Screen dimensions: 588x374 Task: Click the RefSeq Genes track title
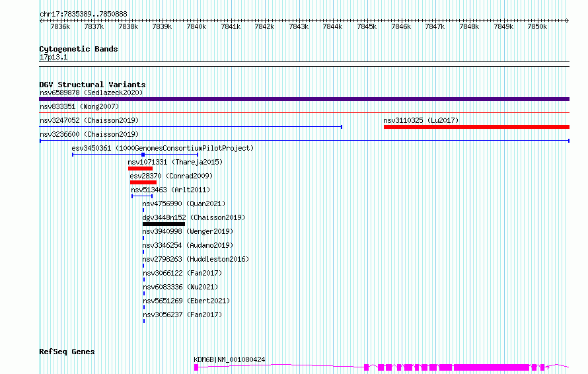(x=67, y=352)
